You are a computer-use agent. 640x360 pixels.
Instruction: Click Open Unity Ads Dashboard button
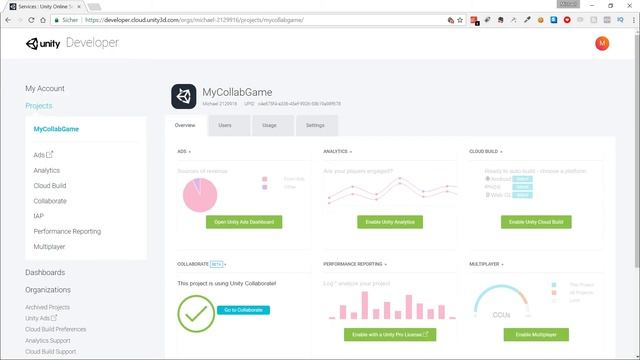coord(244,222)
